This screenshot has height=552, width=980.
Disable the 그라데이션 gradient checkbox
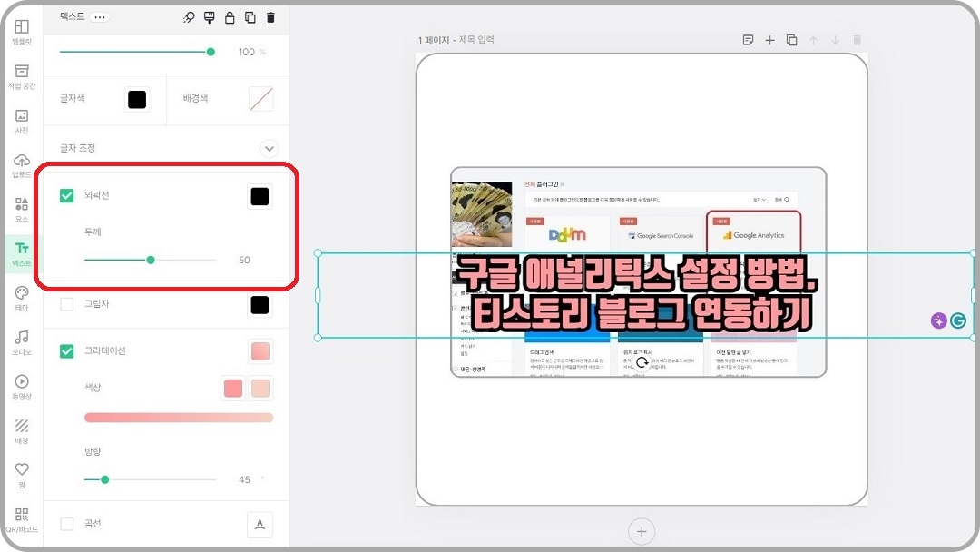tap(64, 350)
